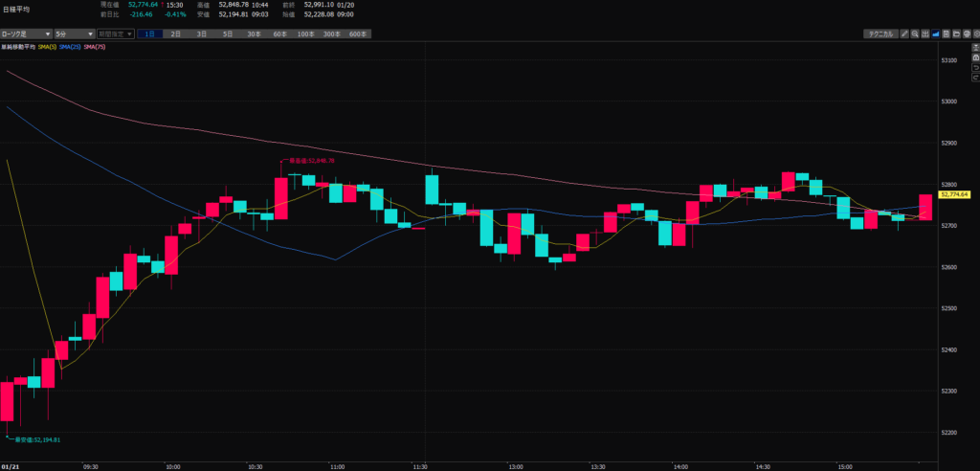Click the yellow SMA(5) legend label
This screenshot has width=980, height=471.
pos(48,46)
